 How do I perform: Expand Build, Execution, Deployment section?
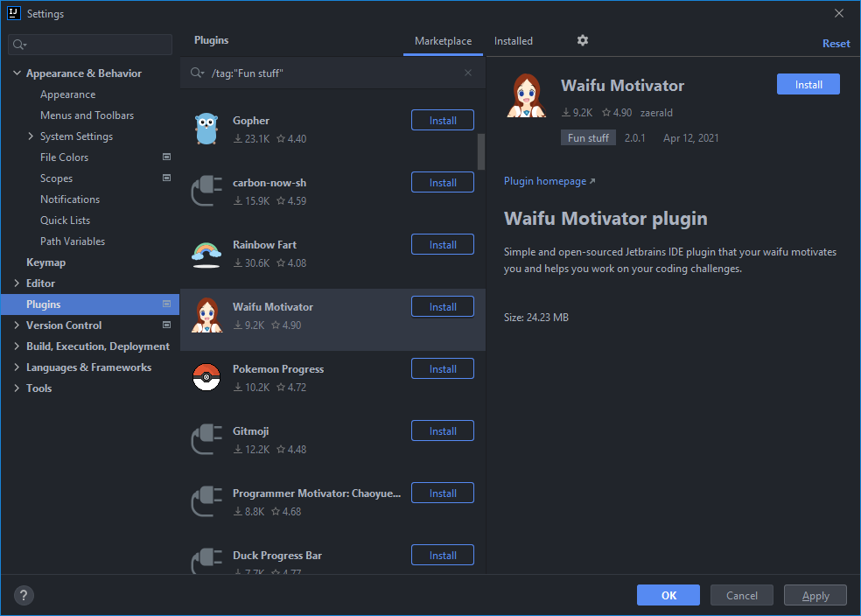17,346
